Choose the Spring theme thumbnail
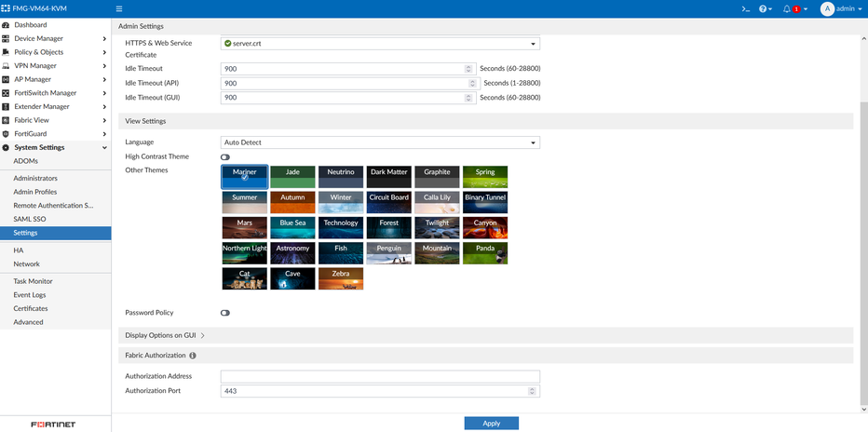 coord(485,177)
